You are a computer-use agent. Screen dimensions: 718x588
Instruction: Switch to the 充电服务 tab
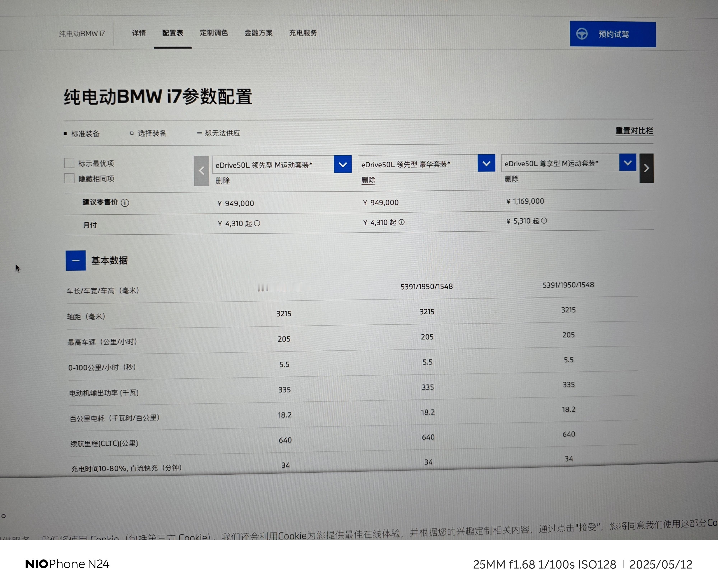tap(303, 33)
